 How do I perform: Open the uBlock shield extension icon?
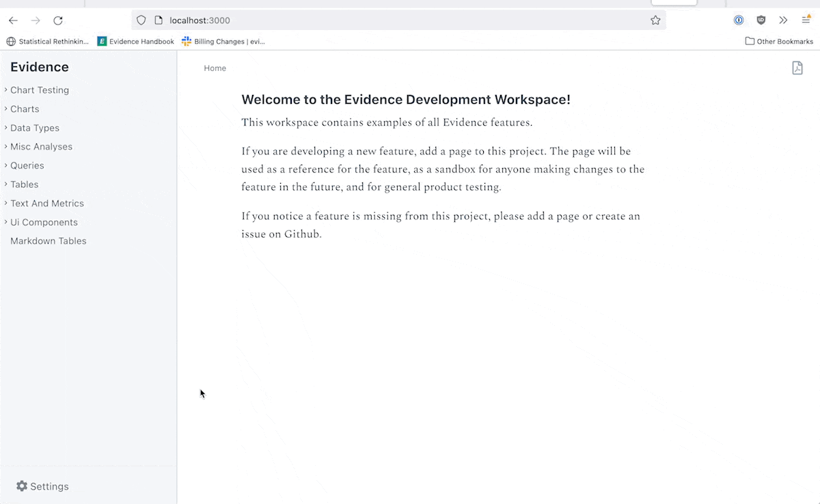coord(761,20)
